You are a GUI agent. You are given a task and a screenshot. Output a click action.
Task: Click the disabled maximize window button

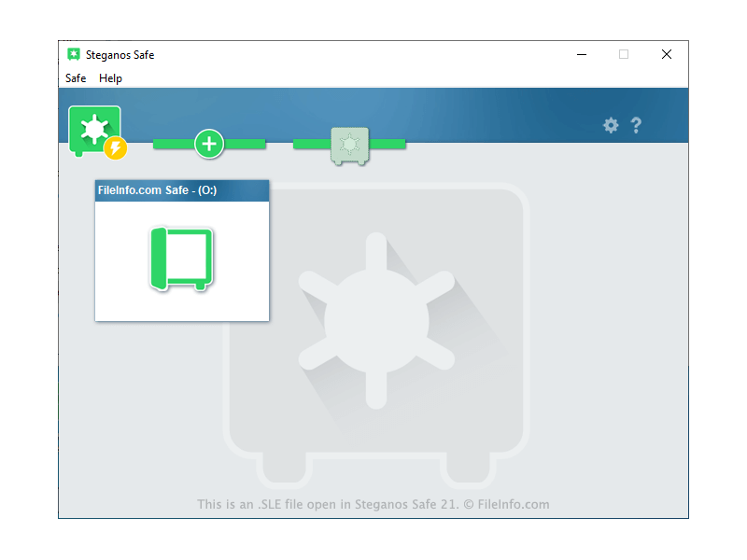point(624,54)
